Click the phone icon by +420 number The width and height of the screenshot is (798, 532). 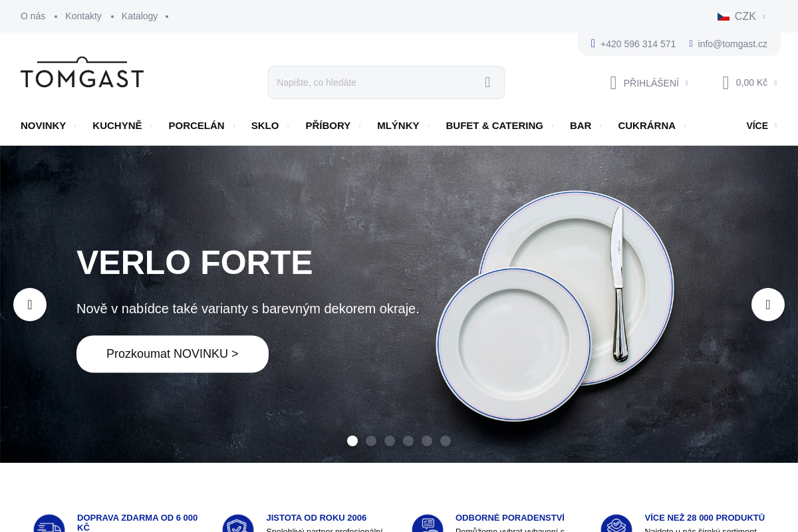pyautogui.click(x=593, y=43)
